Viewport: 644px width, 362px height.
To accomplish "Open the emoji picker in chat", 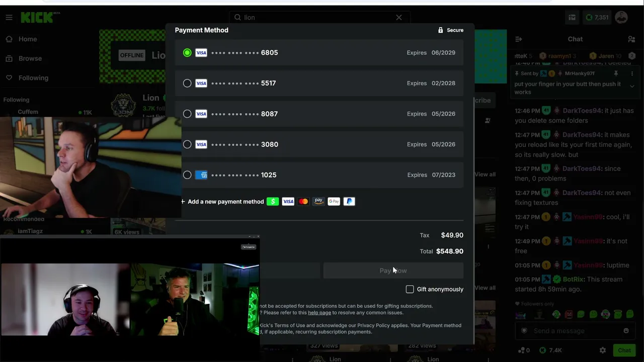I will [626, 331].
